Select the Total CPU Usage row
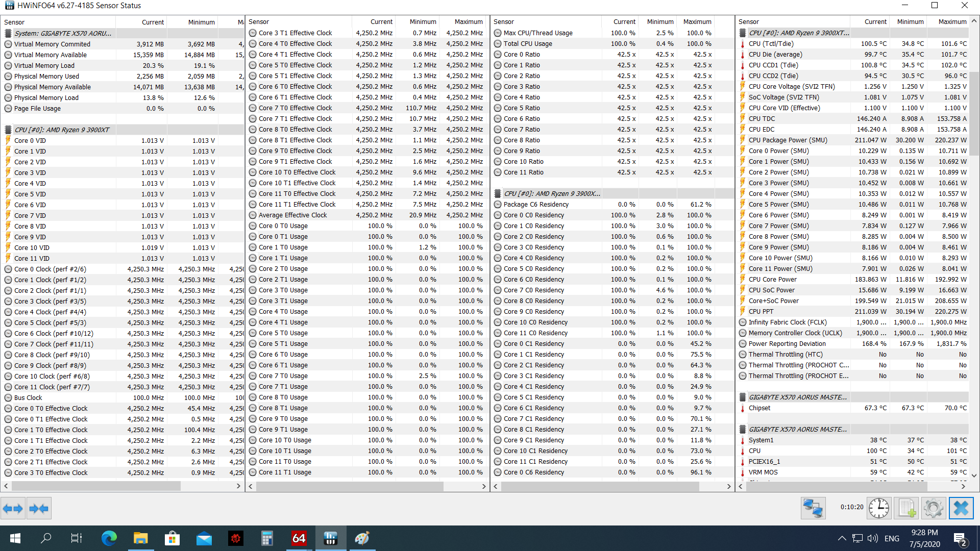Screen dimensions: 980x551 [612, 44]
